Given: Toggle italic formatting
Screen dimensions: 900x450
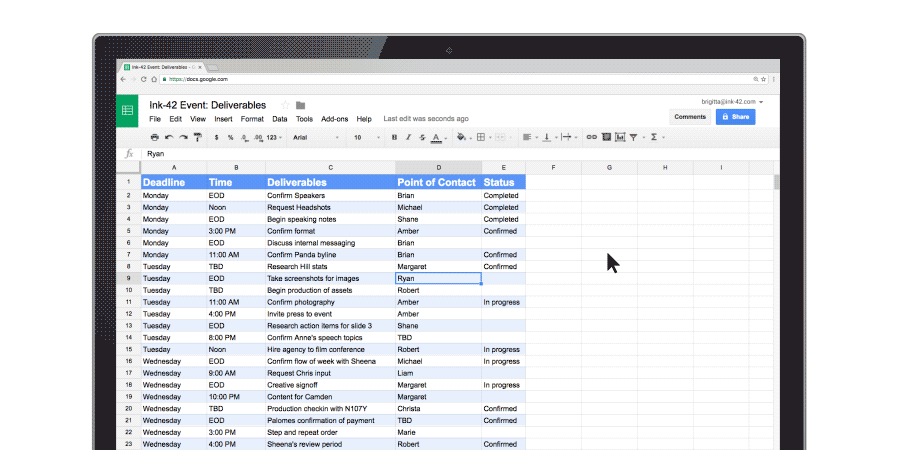Looking at the screenshot, I should click(x=408, y=138).
